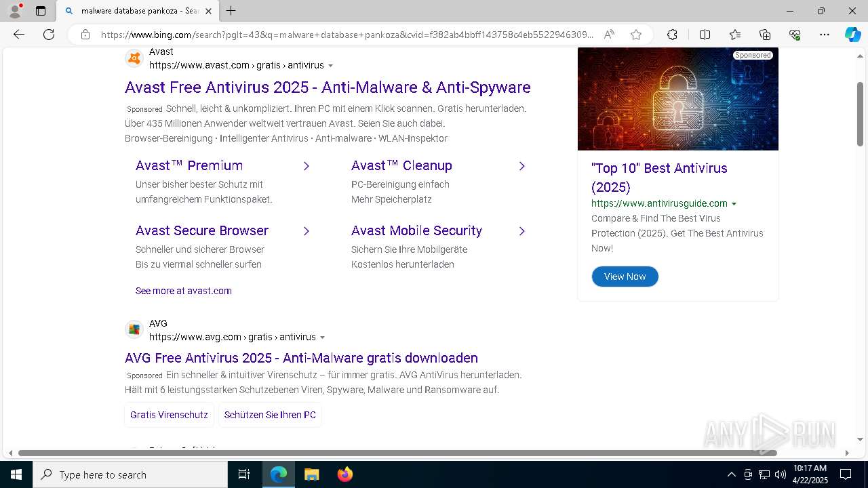The height and width of the screenshot is (488, 868).
Task: Click chevron beside Avast Mobile Security
Action: [x=521, y=231]
